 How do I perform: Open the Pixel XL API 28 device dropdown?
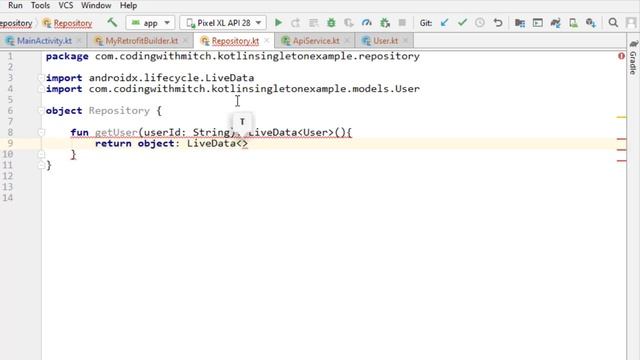(x=223, y=23)
